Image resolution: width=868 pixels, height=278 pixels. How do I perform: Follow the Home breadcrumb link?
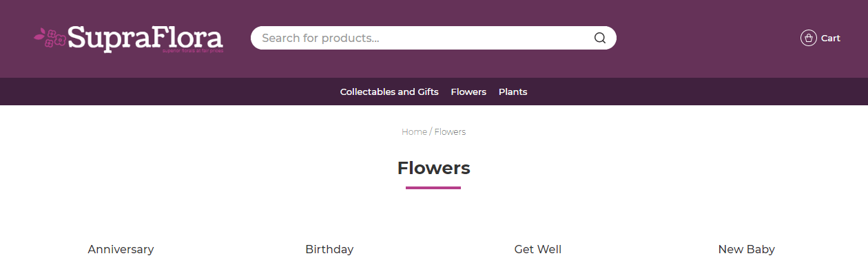tap(414, 131)
